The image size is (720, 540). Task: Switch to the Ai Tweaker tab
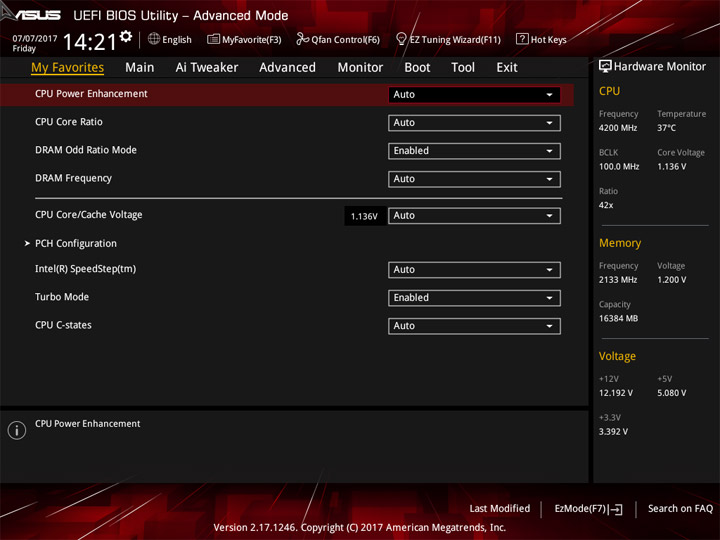click(x=207, y=68)
